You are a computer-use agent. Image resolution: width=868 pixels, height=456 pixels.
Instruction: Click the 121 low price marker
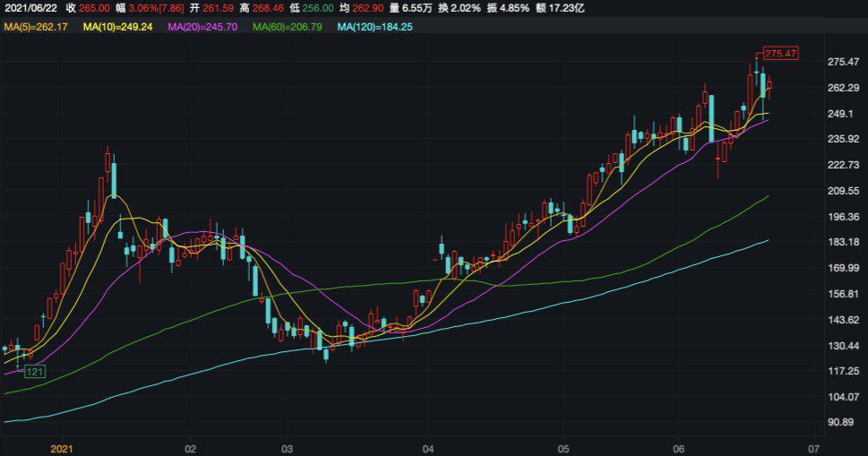[34, 371]
